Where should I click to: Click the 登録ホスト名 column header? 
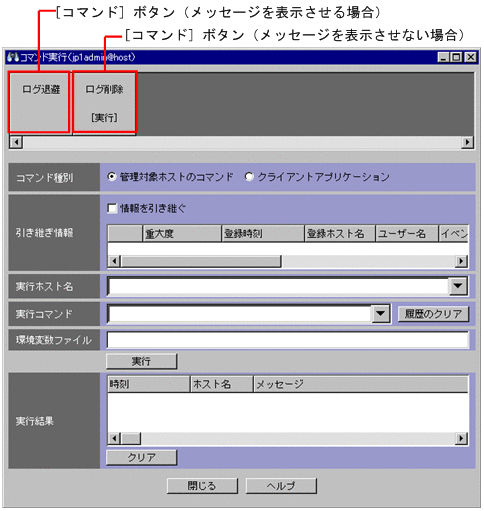(x=340, y=233)
